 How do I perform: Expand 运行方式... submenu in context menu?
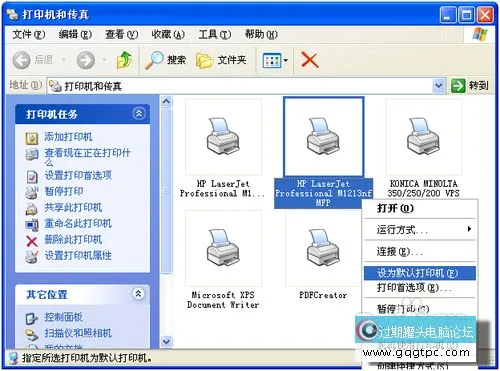[x=420, y=229]
